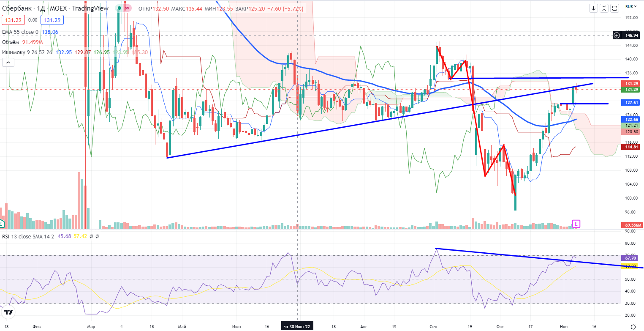The image size is (644, 331).
Task: Toggle the pink approximate-data indicator
Action: click(127, 8)
